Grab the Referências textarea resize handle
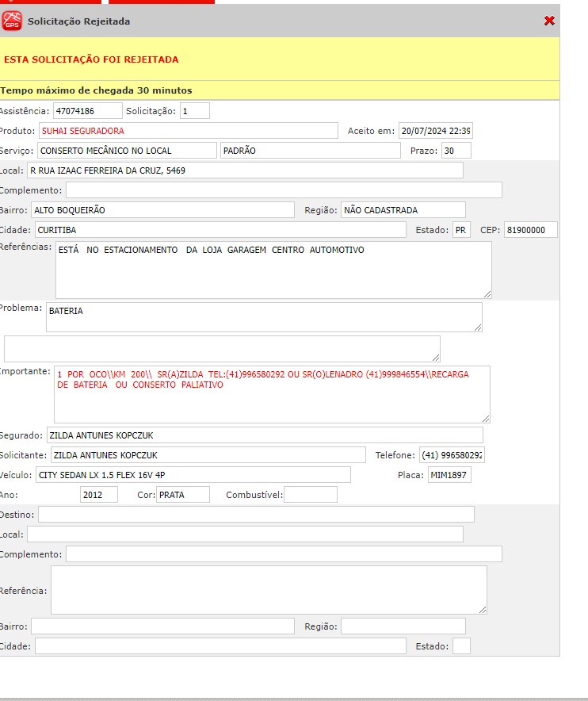This screenshot has height=701, width=588. (487, 294)
